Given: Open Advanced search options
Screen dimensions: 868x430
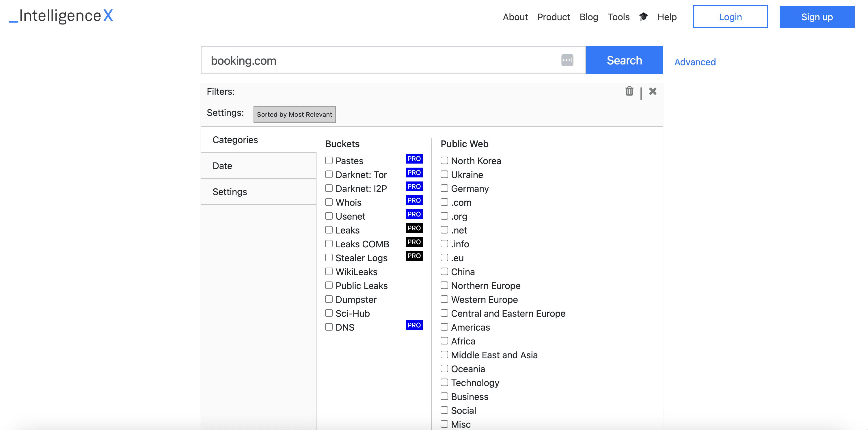Looking at the screenshot, I should point(695,62).
